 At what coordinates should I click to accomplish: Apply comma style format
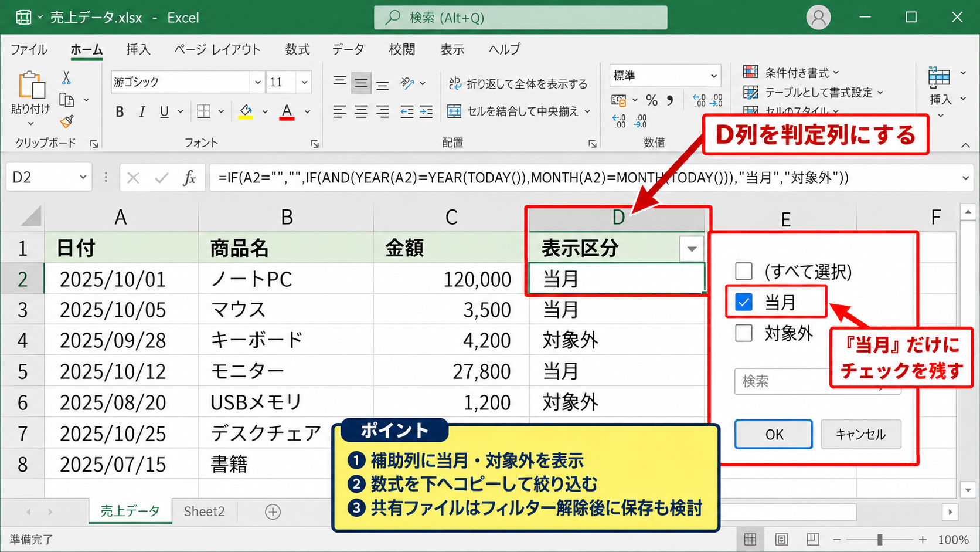[670, 100]
